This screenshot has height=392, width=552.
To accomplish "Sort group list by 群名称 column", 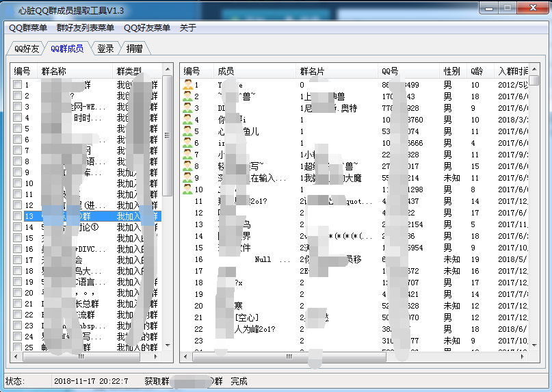I will 75,71.
